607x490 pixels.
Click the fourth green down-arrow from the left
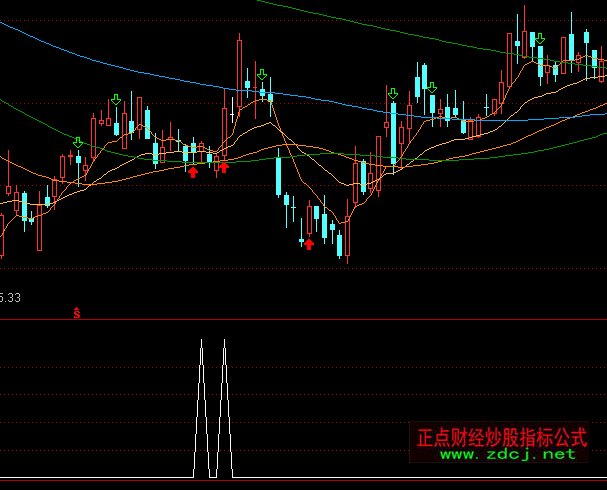pos(393,94)
